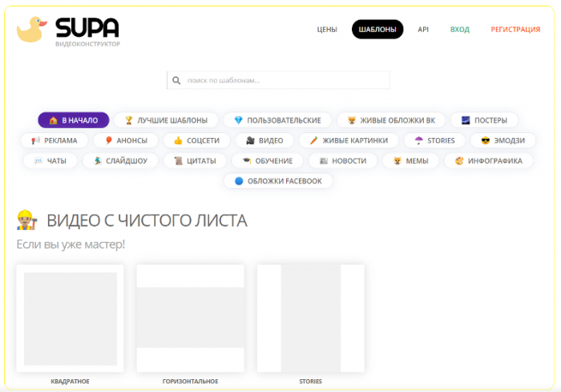Click the house icon on В НАЧАЛО

pos(54,120)
